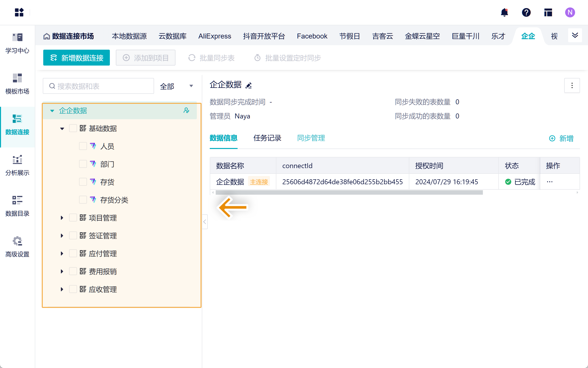Expand more tabs with double chevron
The image size is (588, 368).
[x=575, y=36]
